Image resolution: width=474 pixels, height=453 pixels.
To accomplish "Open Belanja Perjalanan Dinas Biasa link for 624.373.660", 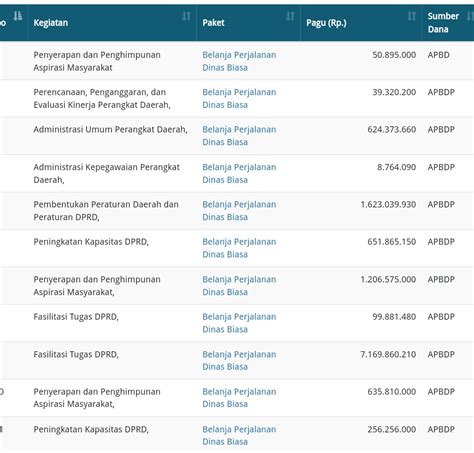I will (239, 136).
